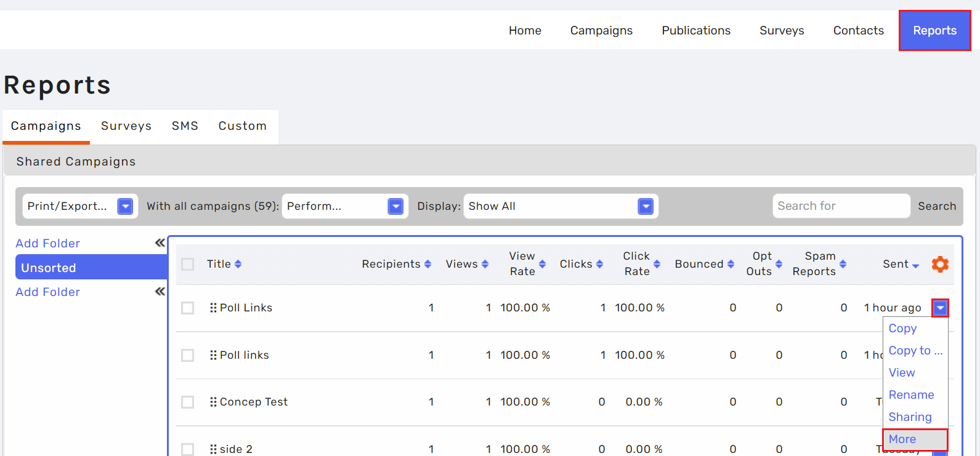The image size is (980, 456).
Task: Open the side 2 campaign title
Action: 236,449
